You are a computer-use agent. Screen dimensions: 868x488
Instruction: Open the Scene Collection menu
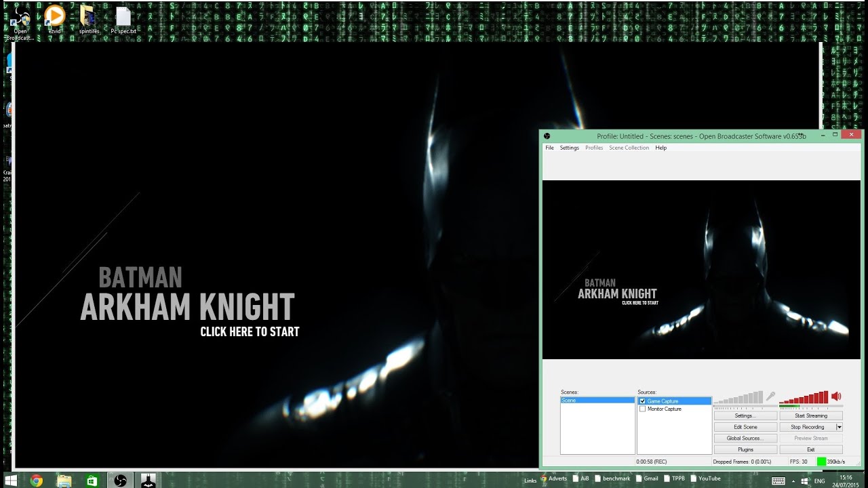[x=629, y=148]
